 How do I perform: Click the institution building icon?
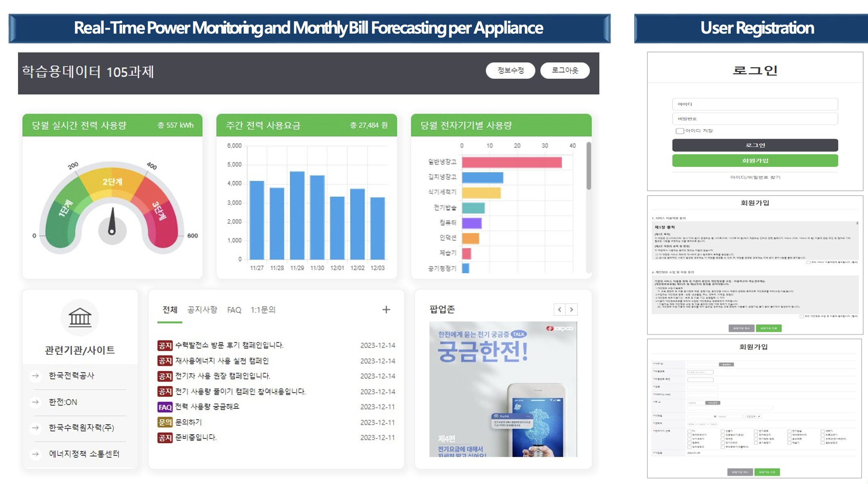pos(80,318)
